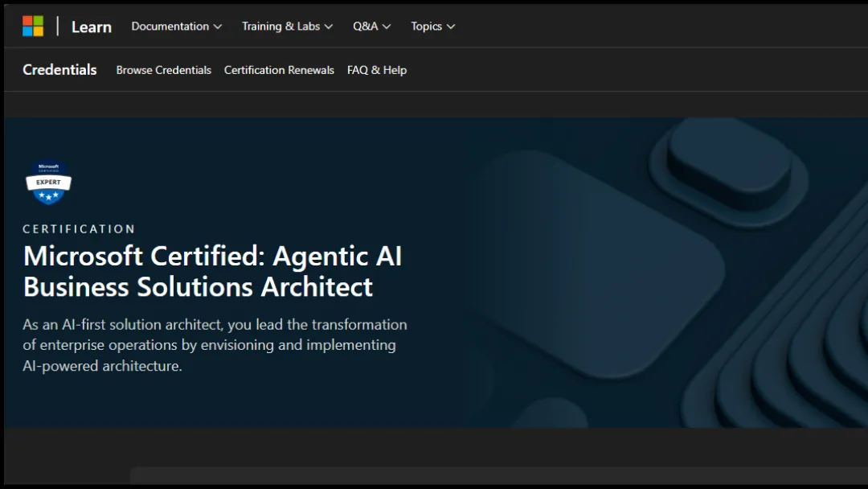868x489 pixels.
Task: Open the Learn home link
Action: click(x=92, y=27)
